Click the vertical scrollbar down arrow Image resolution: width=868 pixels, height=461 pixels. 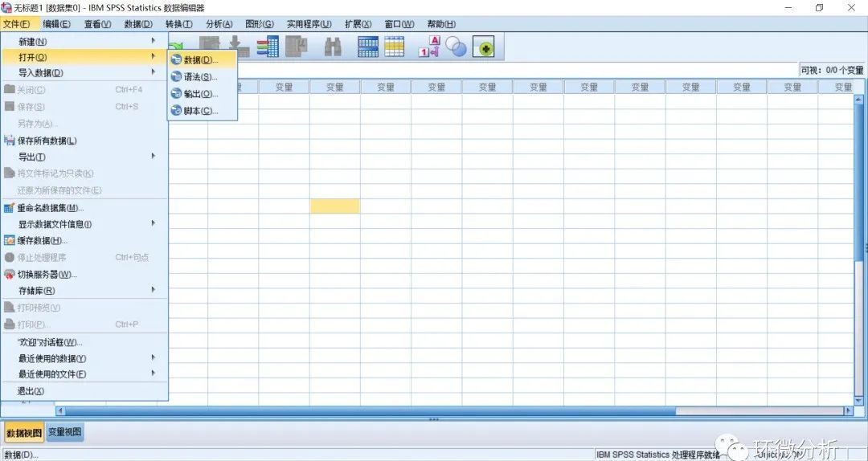click(858, 401)
